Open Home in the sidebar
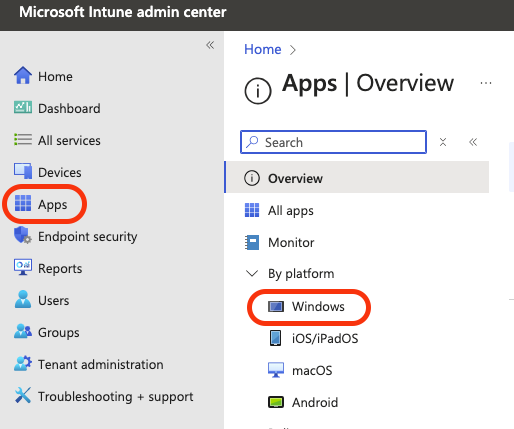 [x=55, y=76]
